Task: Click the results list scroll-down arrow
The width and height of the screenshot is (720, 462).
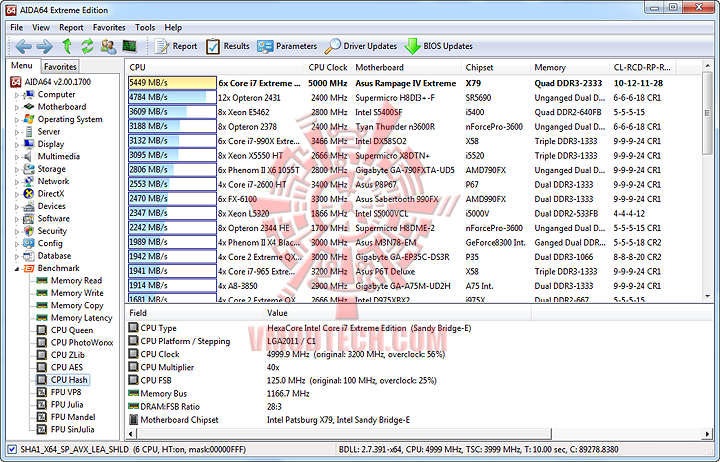Action: coord(707,297)
